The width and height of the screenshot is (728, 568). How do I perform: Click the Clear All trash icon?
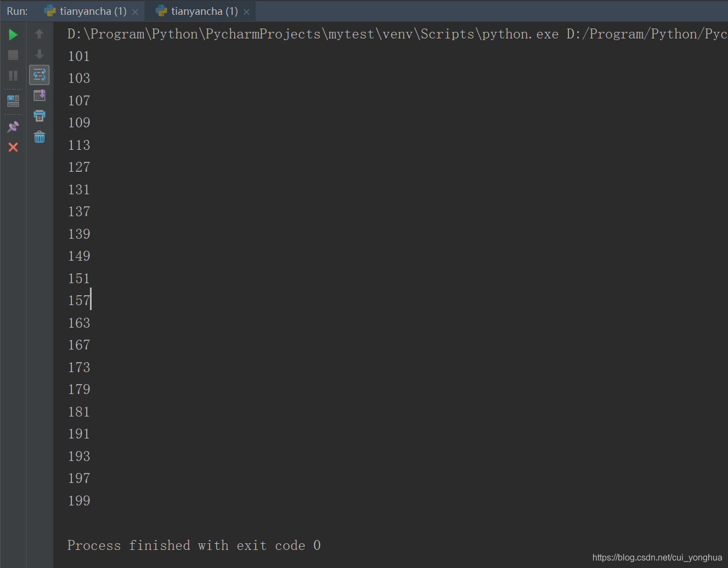point(39,137)
